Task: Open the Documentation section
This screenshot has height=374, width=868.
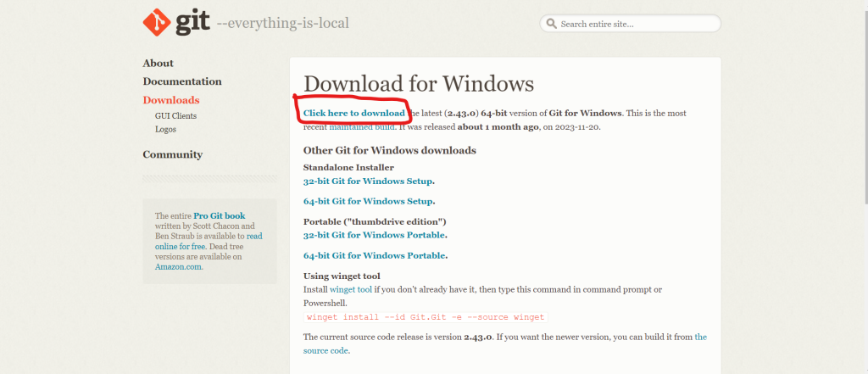Action: [x=182, y=81]
